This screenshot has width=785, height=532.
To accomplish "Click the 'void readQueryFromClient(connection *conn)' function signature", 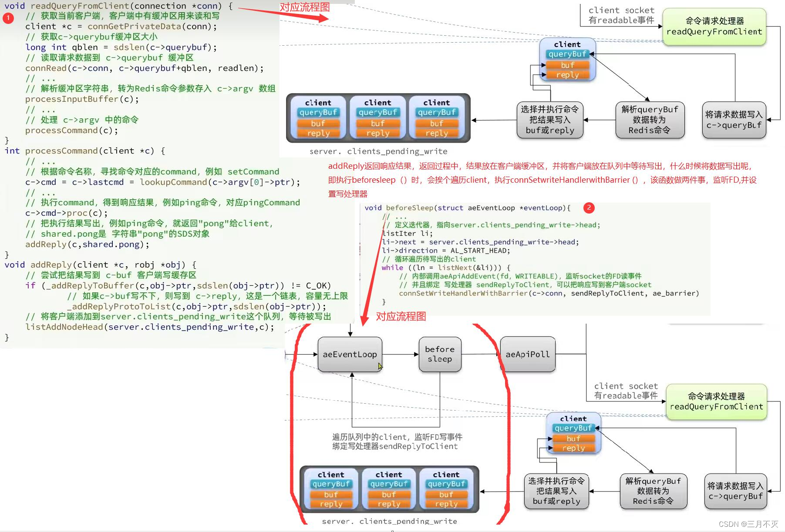I will coord(118,6).
